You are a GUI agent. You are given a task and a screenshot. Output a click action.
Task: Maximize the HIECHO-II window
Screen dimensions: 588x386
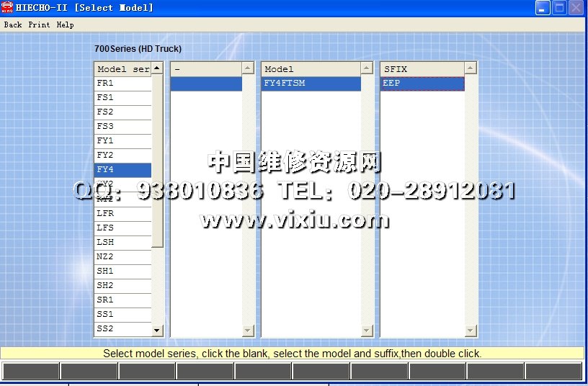point(559,8)
